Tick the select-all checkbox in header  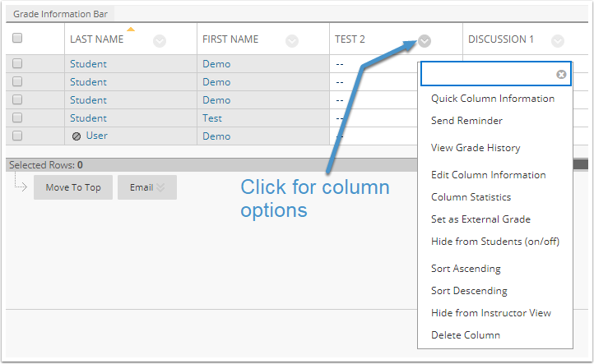[17, 38]
